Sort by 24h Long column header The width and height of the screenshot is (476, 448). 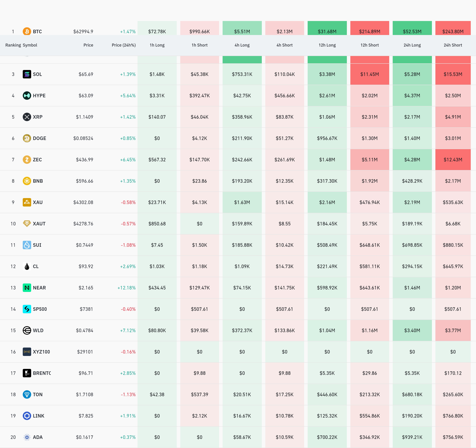(412, 45)
